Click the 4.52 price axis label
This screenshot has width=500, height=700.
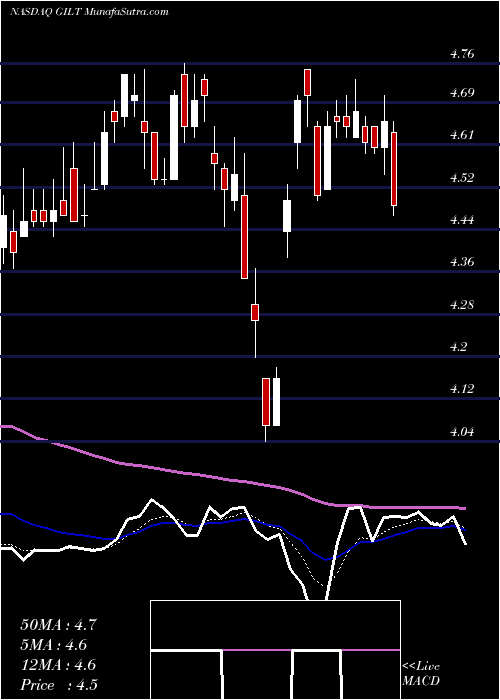pyautogui.click(x=462, y=178)
